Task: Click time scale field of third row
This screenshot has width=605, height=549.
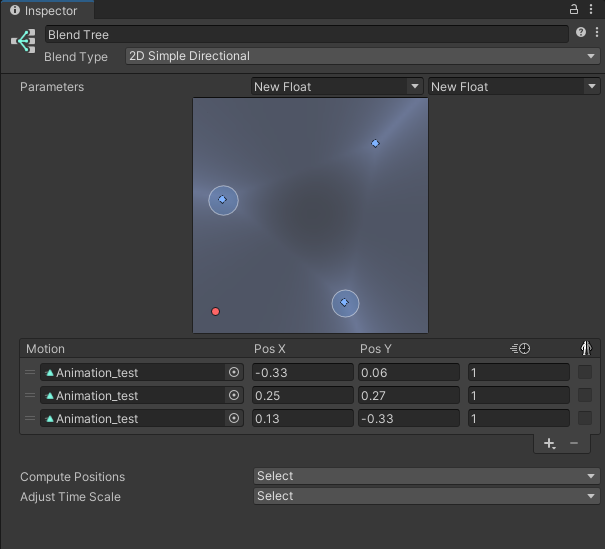Action: (x=519, y=418)
